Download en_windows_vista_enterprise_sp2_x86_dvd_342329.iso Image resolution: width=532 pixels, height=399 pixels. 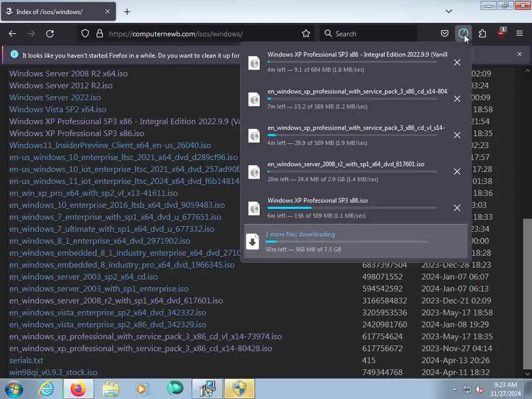coord(108,325)
